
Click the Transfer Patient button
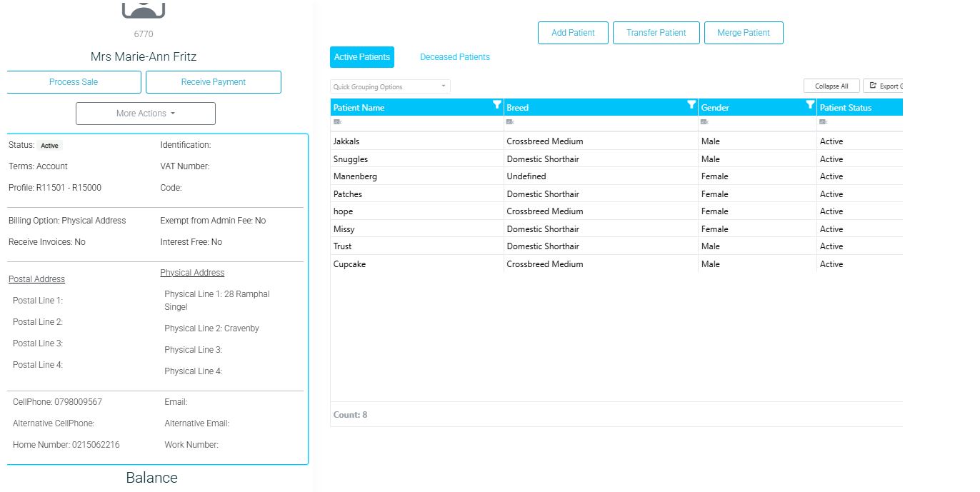(x=656, y=33)
